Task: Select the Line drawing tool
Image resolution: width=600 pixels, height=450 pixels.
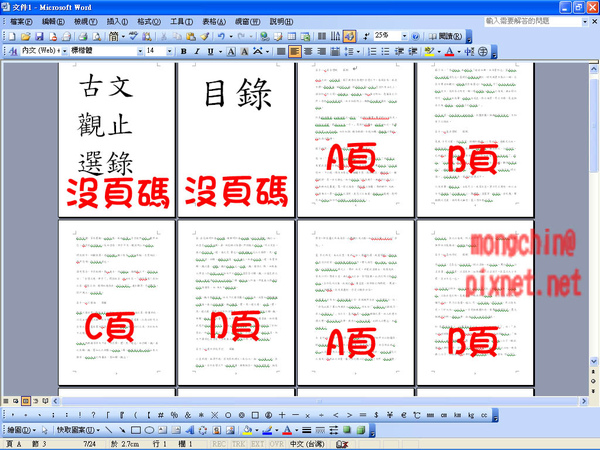Action: pyautogui.click(x=109, y=430)
